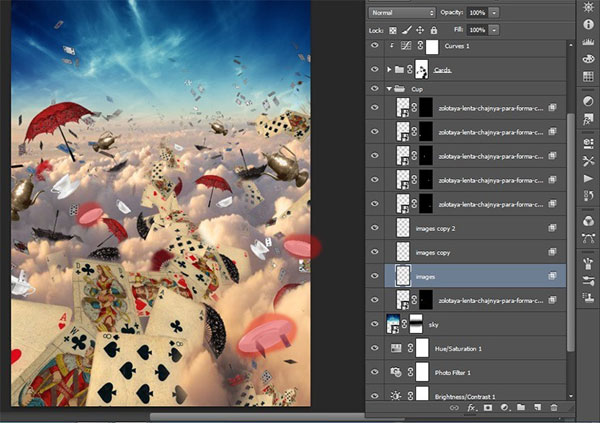The height and width of the screenshot is (423, 600).
Task: Toggle visibility of selected images layer
Action: click(x=375, y=276)
